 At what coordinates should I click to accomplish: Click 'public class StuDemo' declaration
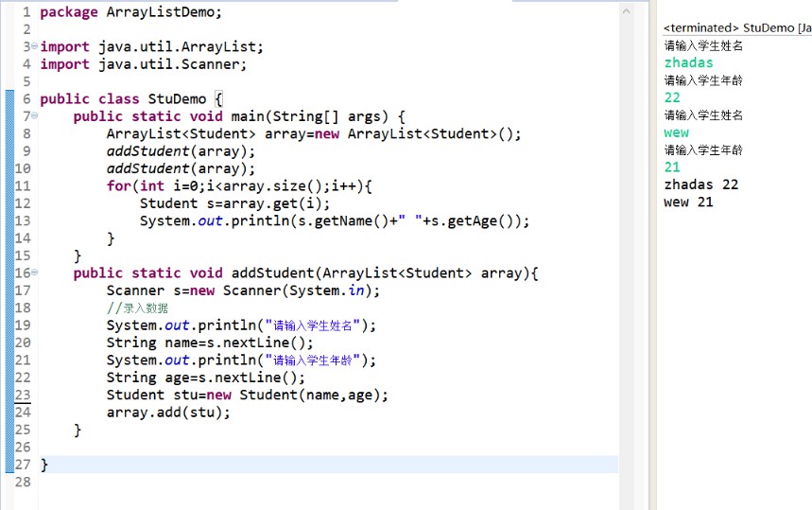[123, 99]
